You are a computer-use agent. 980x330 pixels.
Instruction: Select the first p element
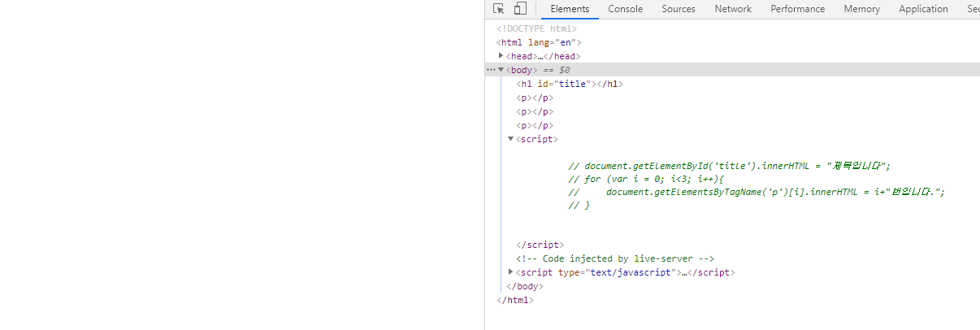(x=535, y=98)
